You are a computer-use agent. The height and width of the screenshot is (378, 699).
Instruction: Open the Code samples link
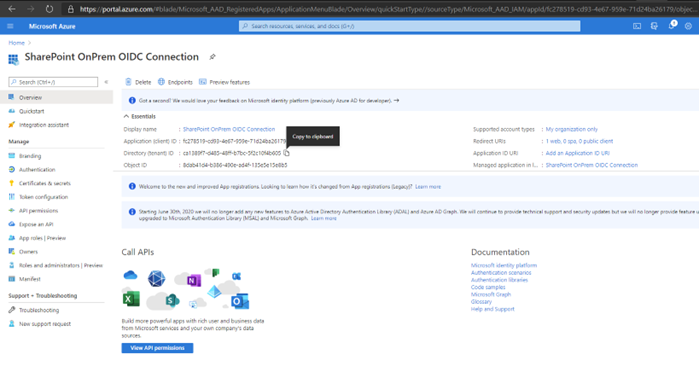488,287
